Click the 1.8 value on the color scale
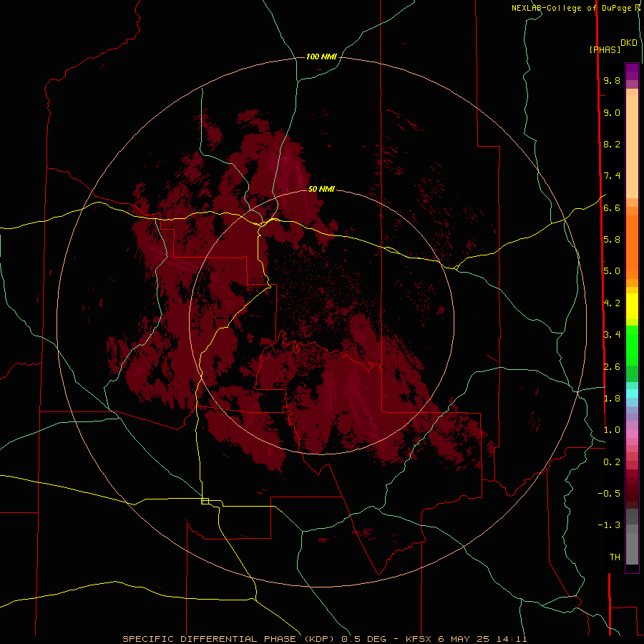Screen dimensions: 644x644 tap(612, 399)
